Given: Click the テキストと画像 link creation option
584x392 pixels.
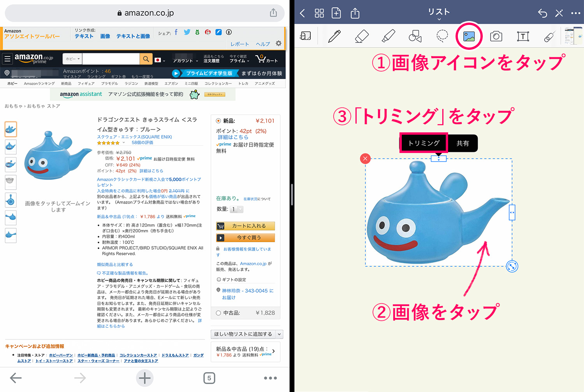Looking at the screenshot, I should 133,36.
